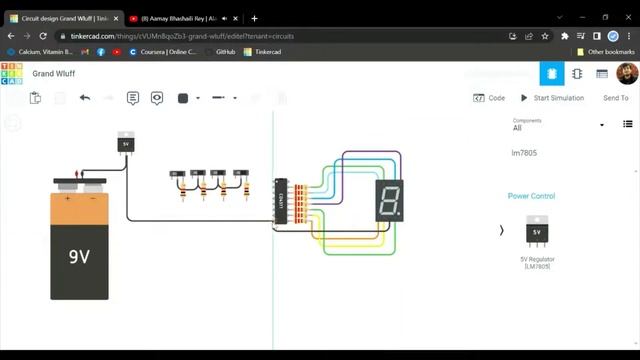The width and height of the screenshot is (640, 360).
Task: Open the notes tool
Action: pos(133,98)
